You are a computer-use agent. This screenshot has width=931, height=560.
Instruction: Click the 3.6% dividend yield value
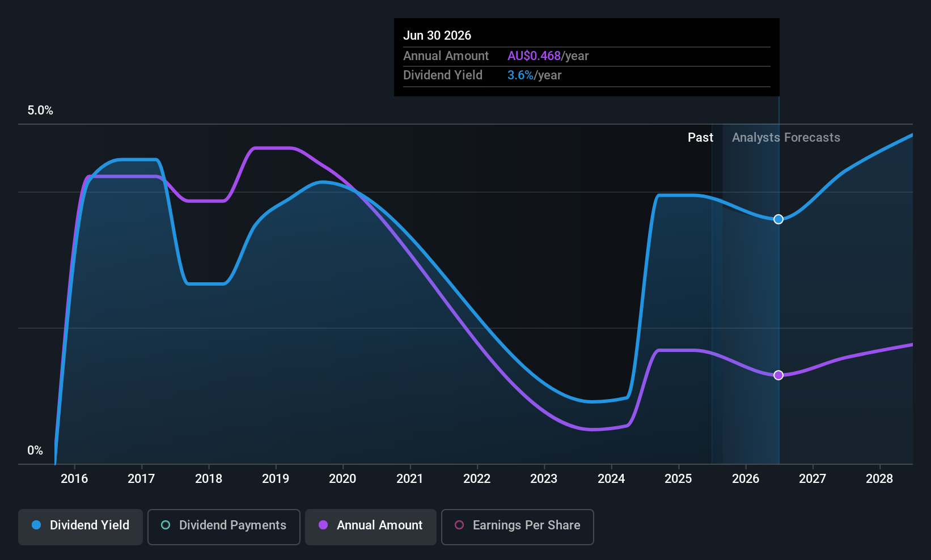point(520,75)
